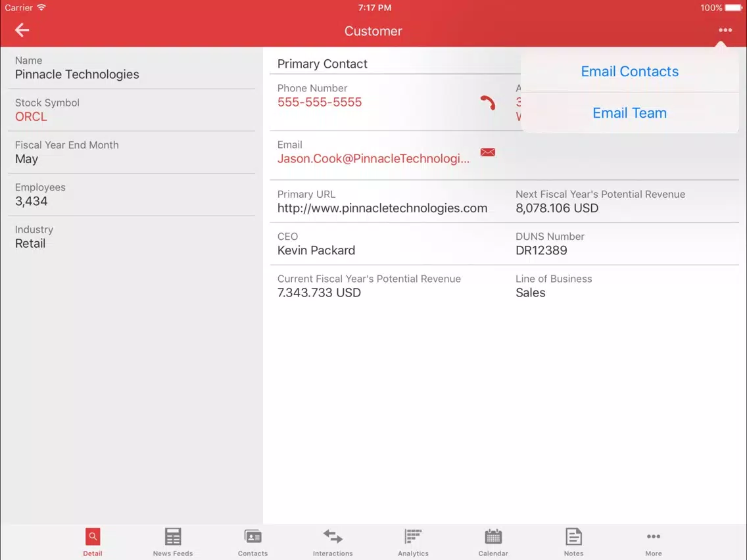The image size is (747, 560).
Task: Tap the Customer title in header
Action: coord(373,31)
